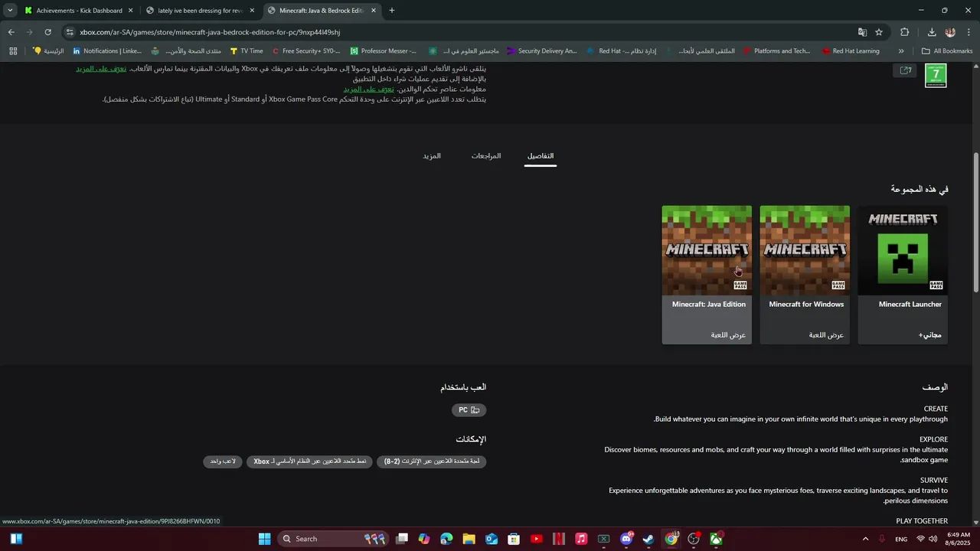Open the Chrome tab search dropdown

click(x=10, y=11)
